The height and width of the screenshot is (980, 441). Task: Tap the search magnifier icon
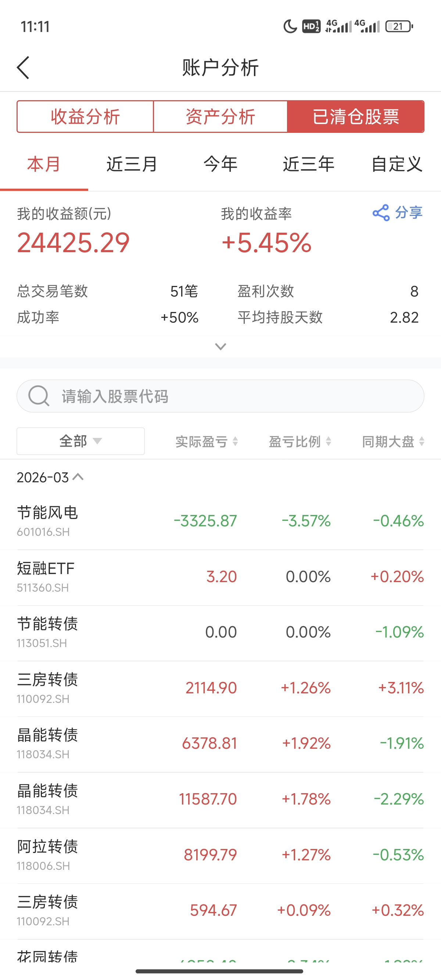[39, 396]
